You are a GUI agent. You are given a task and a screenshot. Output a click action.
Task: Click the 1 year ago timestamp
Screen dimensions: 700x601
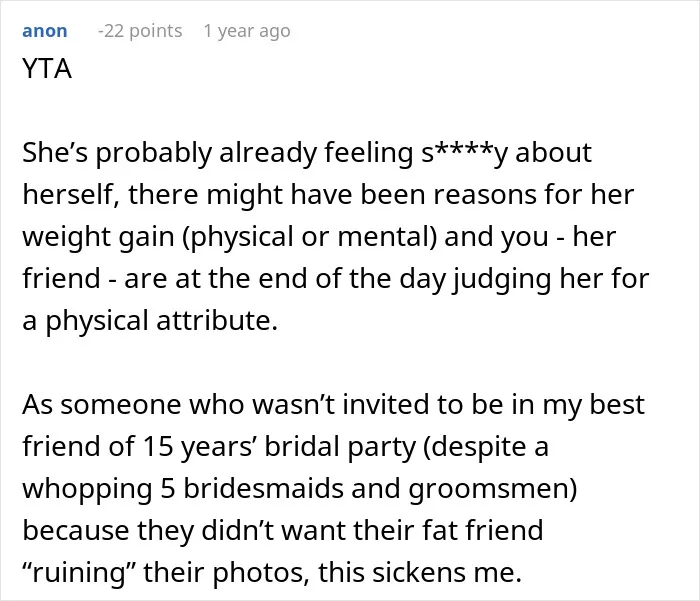[x=247, y=31]
